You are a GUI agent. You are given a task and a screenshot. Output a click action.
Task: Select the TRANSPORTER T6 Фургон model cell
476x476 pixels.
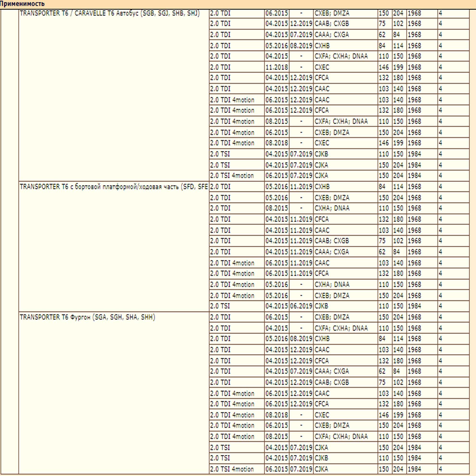pos(88,317)
